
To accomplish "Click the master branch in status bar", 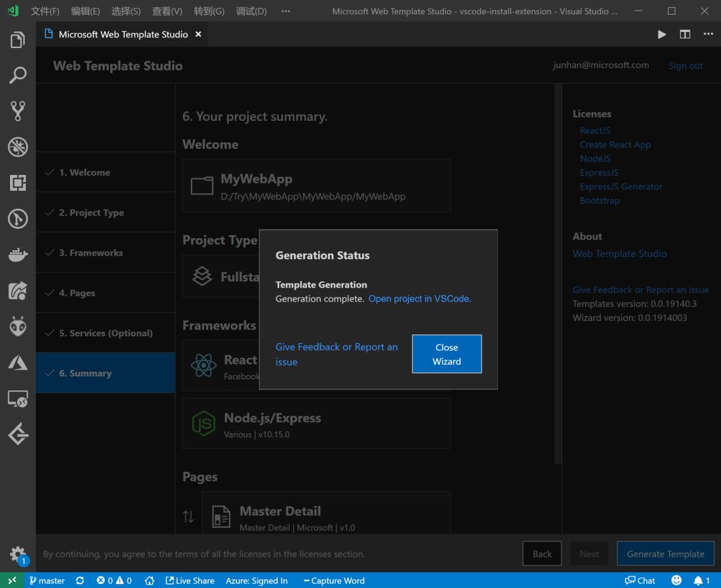I will pyautogui.click(x=47, y=581).
